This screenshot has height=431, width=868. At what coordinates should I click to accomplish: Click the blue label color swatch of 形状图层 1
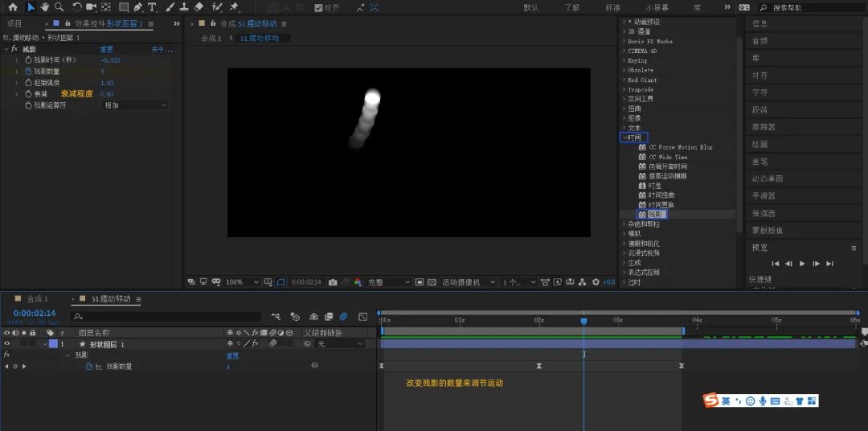(x=53, y=344)
